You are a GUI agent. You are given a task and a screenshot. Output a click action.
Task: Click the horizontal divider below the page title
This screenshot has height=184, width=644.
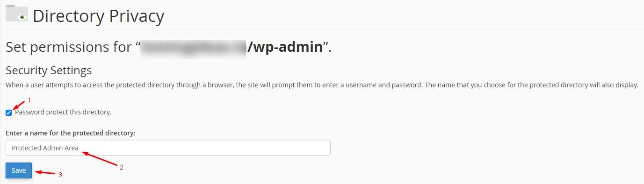pos(322,29)
